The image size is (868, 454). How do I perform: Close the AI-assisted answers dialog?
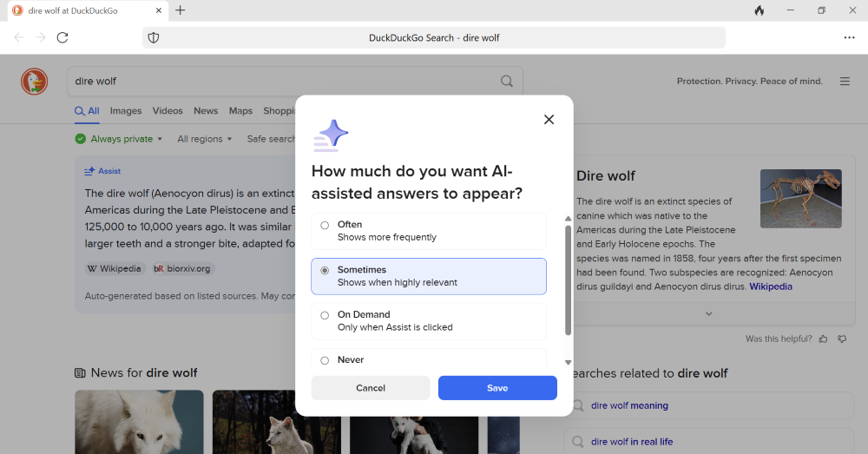pos(549,120)
